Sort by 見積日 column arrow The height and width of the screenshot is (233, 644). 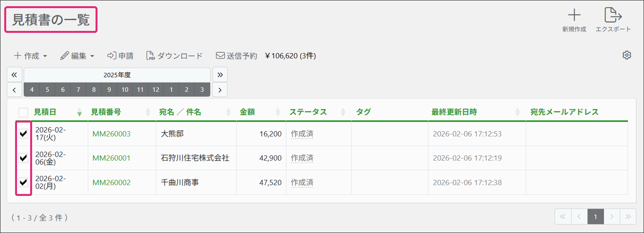click(x=79, y=112)
